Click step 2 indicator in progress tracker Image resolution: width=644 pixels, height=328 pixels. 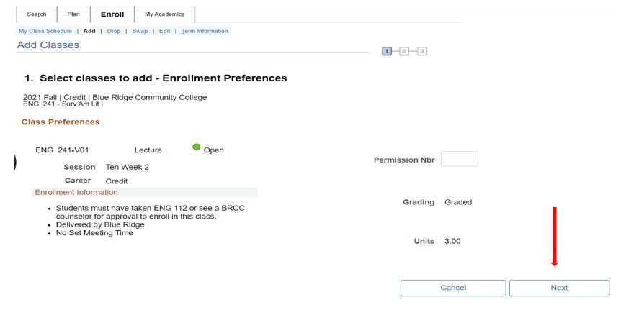[404, 51]
